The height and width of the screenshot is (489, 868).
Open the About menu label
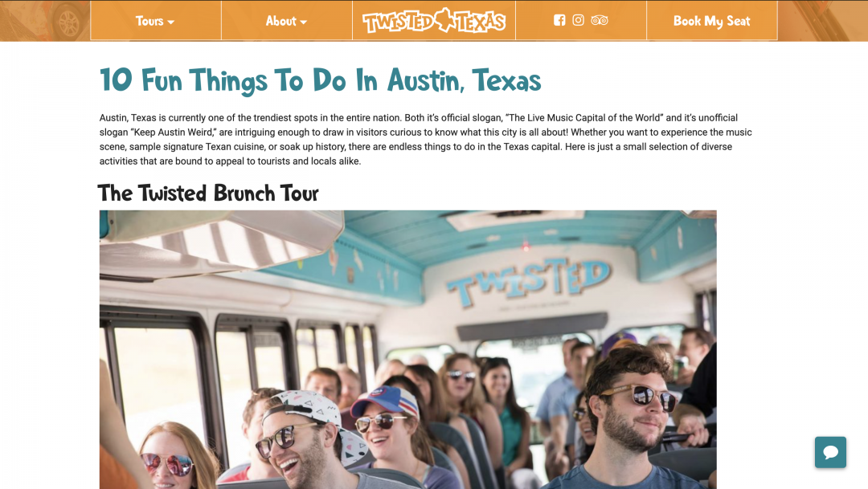click(280, 21)
